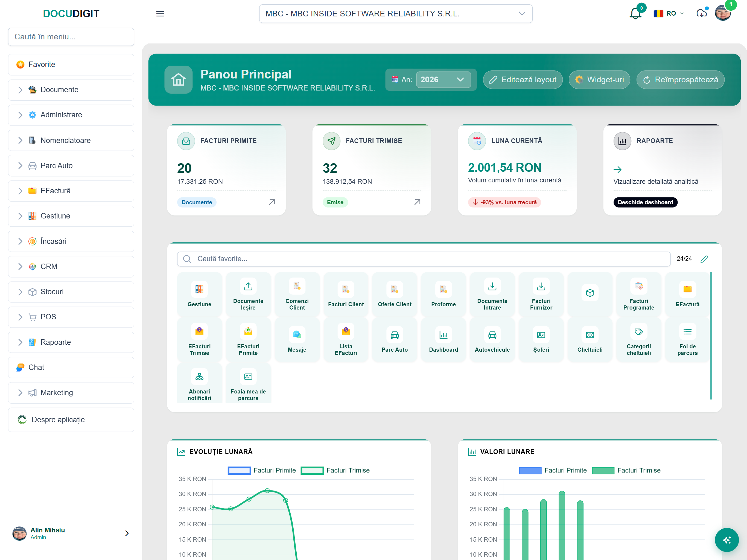
Task: Open Facturi Programate favorite tile
Action: click(x=639, y=294)
